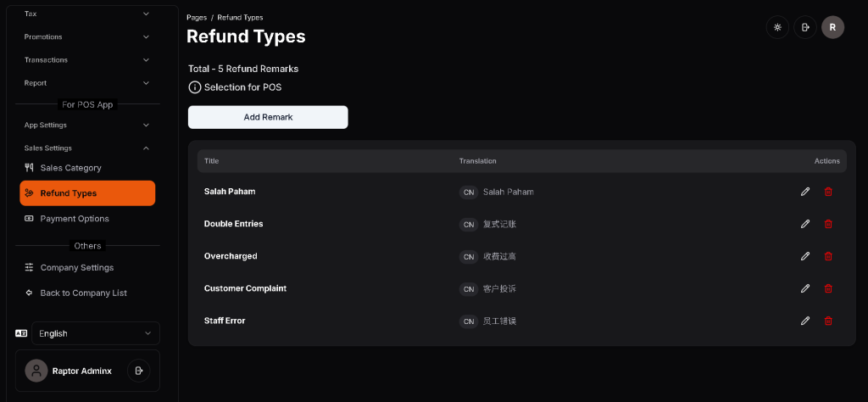Click the Pages breadcrumb link
Image resolution: width=868 pixels, height=402 pixels.
[x=196, y=18]
